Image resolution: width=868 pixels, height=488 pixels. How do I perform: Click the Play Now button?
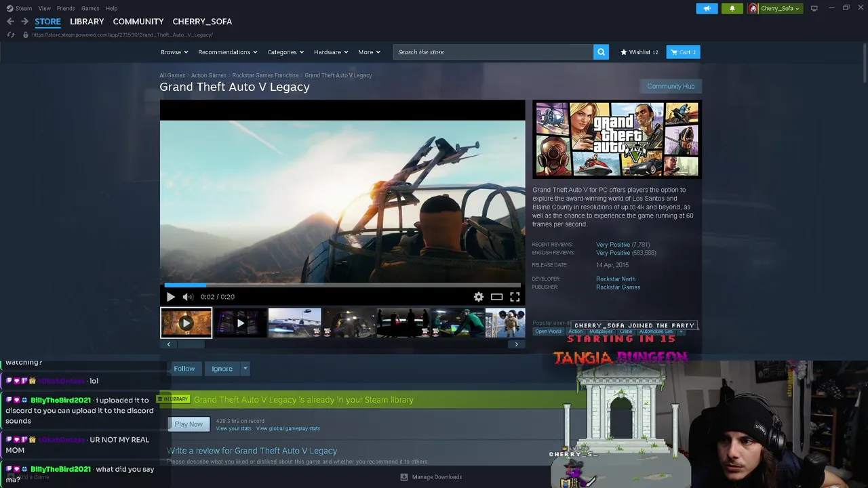[189, 424]
